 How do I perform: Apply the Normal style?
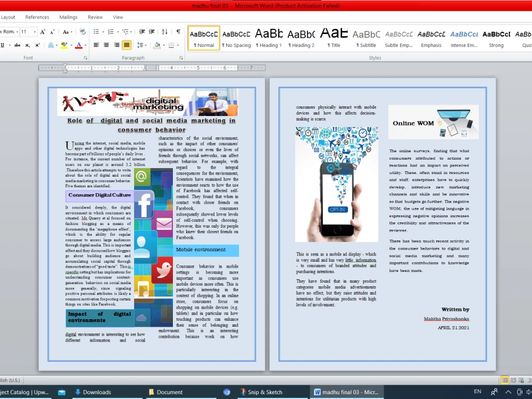pyautogui.click(x=204, y=38)
